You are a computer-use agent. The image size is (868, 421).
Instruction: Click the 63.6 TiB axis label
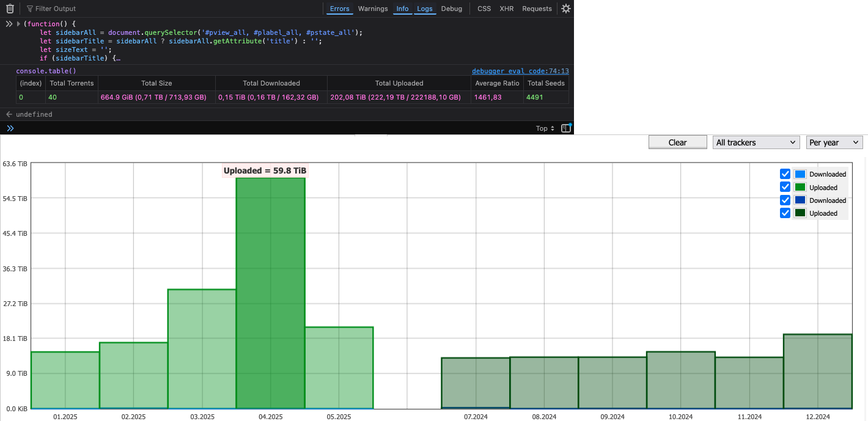click(15, 164)
